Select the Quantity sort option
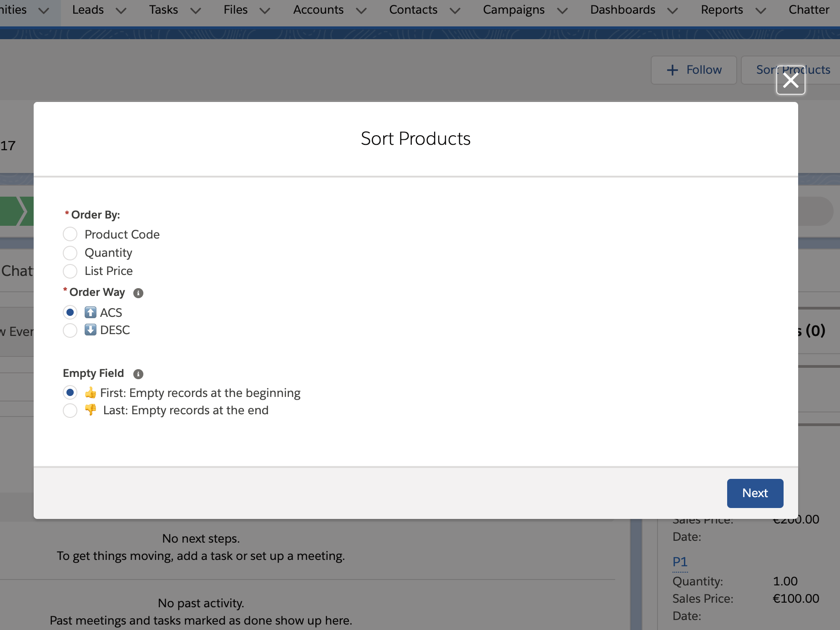 70,253
